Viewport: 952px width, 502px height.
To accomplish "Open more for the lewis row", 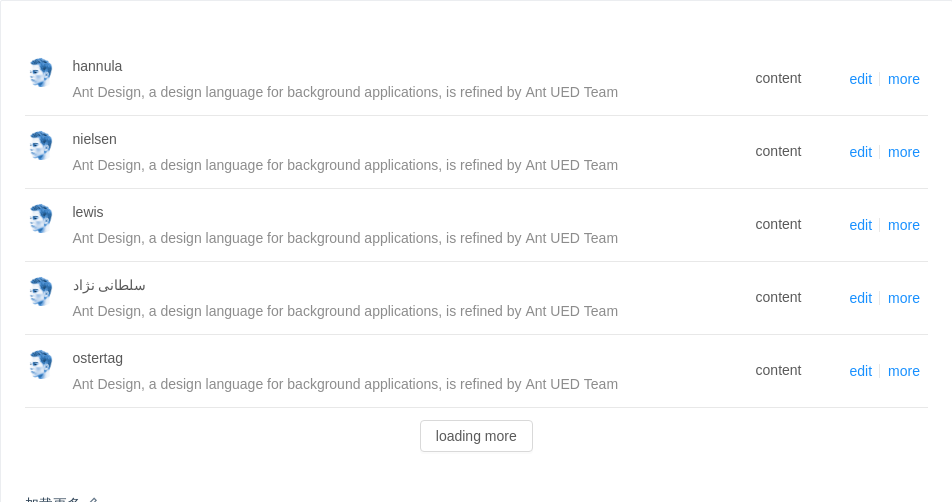I will [903, 225].
